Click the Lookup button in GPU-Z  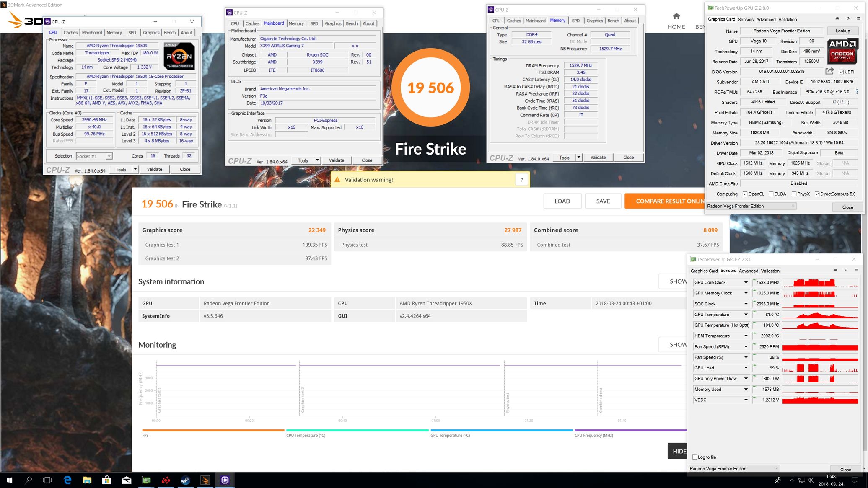(x=842, y=31)
